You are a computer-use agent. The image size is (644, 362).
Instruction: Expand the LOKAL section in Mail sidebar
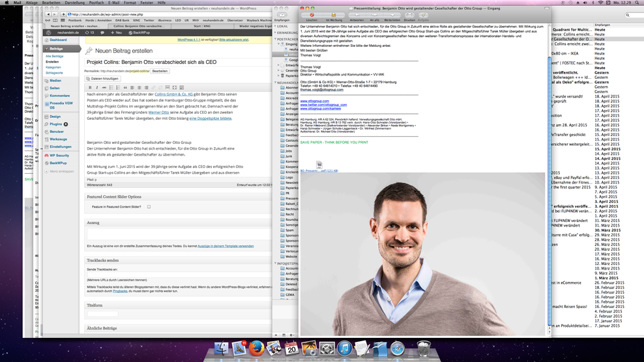pos(276,26)
